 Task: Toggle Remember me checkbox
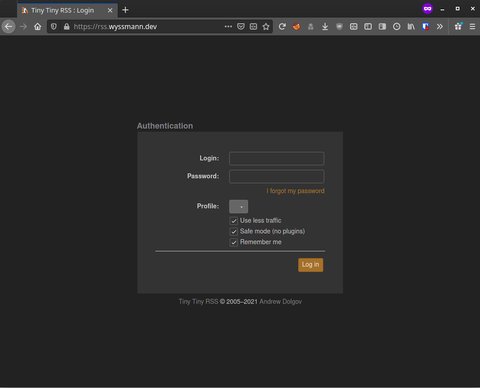click(x=234, y=242)
